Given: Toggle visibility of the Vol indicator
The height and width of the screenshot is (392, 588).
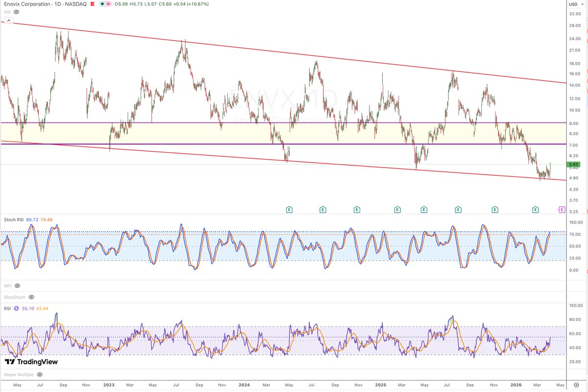Looking at the screenshot, I should point(16,12).
